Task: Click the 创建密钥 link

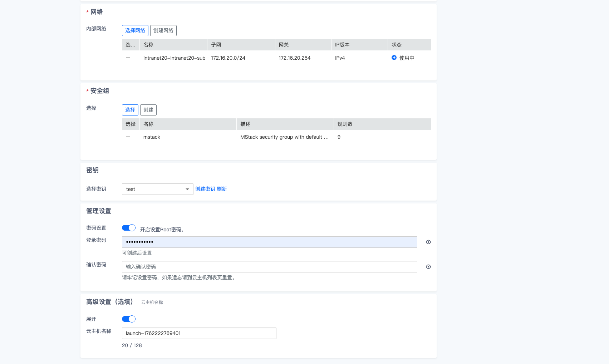Action: point(205,189)
